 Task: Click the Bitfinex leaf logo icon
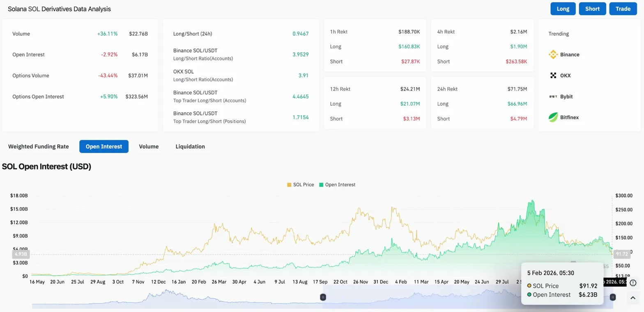553,117
